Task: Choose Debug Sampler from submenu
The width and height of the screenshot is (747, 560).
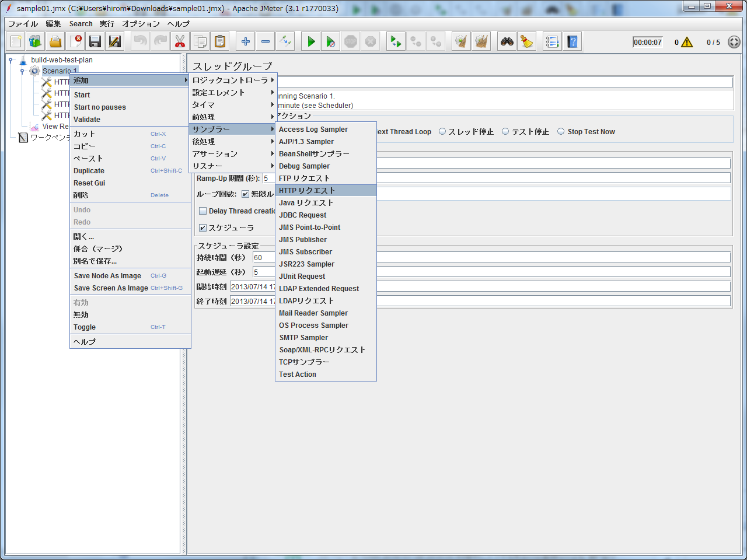Action: coord(326,166)
